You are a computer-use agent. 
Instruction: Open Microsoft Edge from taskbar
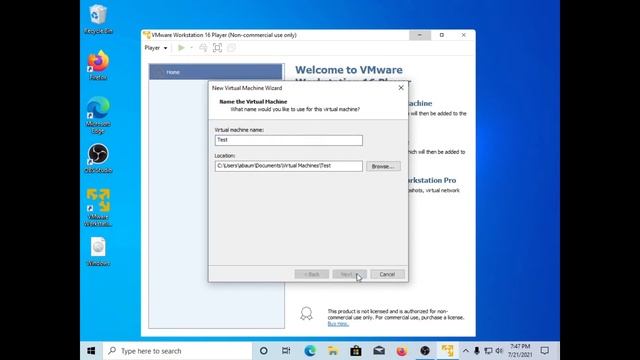tap(310, 351)
